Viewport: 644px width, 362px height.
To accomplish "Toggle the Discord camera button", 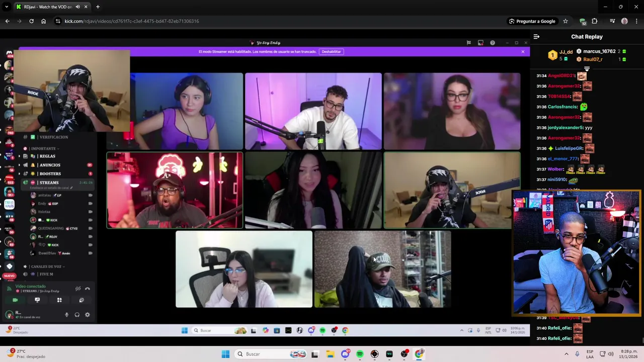I will coord(15,300).
